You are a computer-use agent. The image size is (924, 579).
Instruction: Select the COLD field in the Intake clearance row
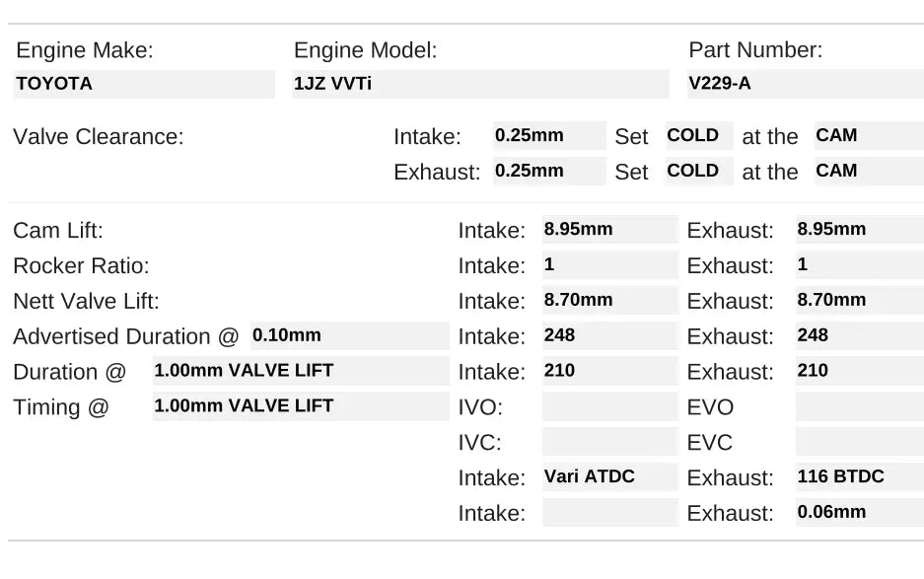point(698,136)
